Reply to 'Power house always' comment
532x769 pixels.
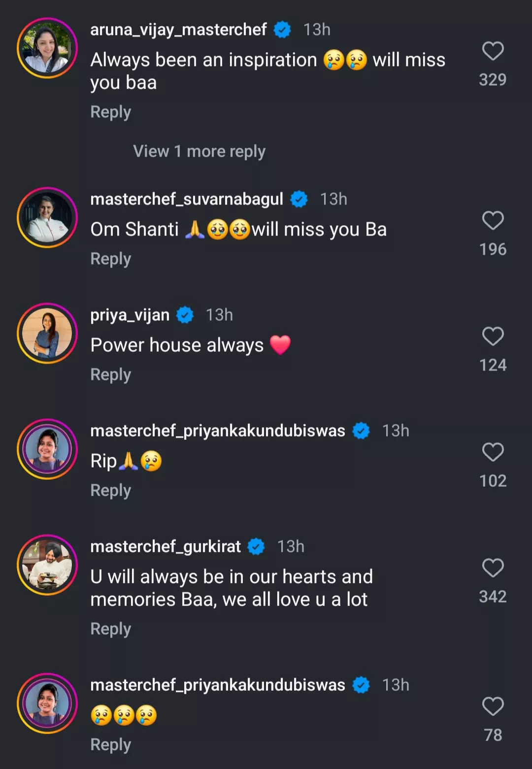(111, 374)
